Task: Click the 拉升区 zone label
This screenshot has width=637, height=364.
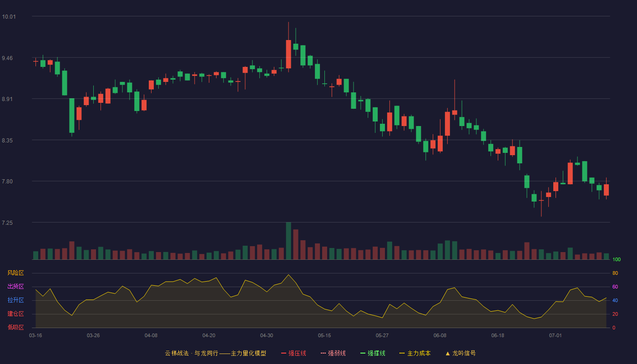Action: tap(15, 300)
